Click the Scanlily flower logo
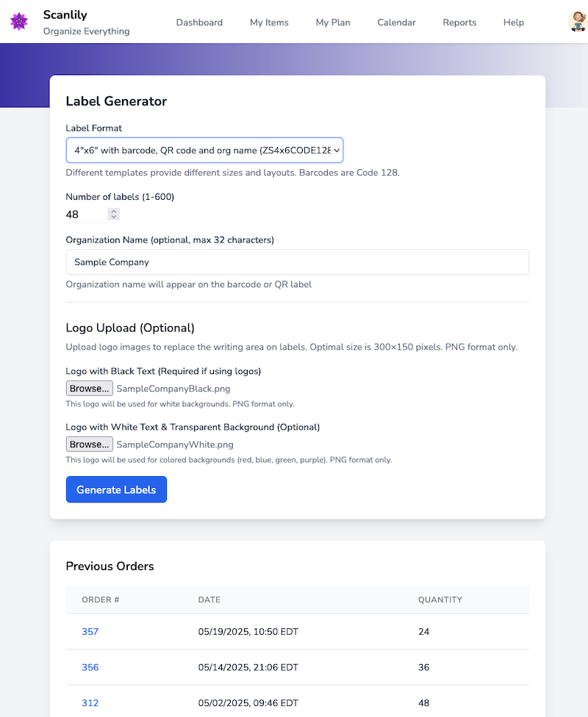This screenshot has height=717, width=588. click(x=18, y=22)
